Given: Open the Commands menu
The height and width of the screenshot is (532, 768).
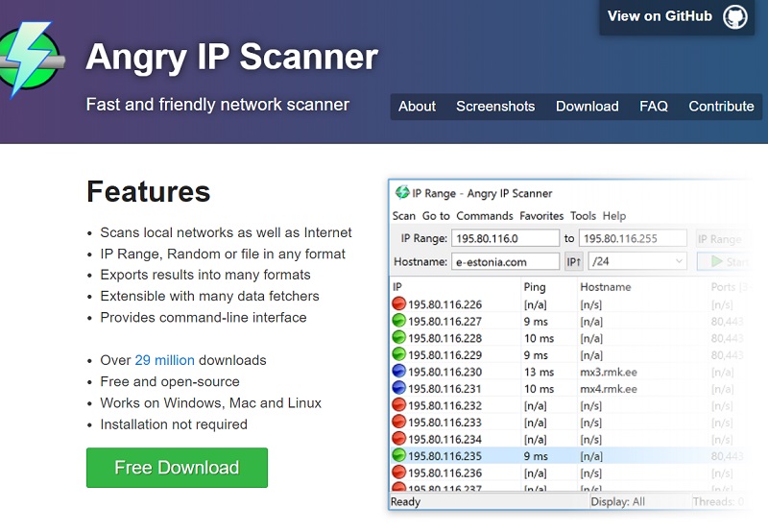Looking at the screenshot, I should [x=485, y=216].
